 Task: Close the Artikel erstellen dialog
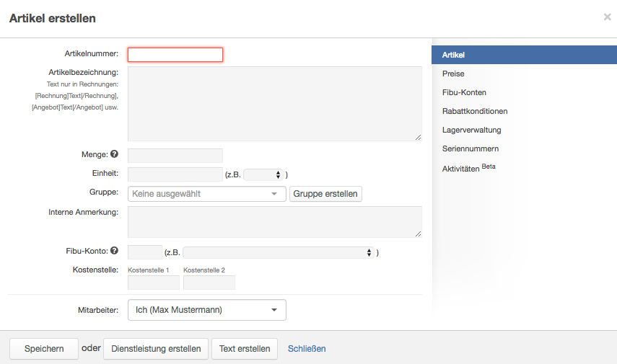pyautogui.click(x=607, y=17)
